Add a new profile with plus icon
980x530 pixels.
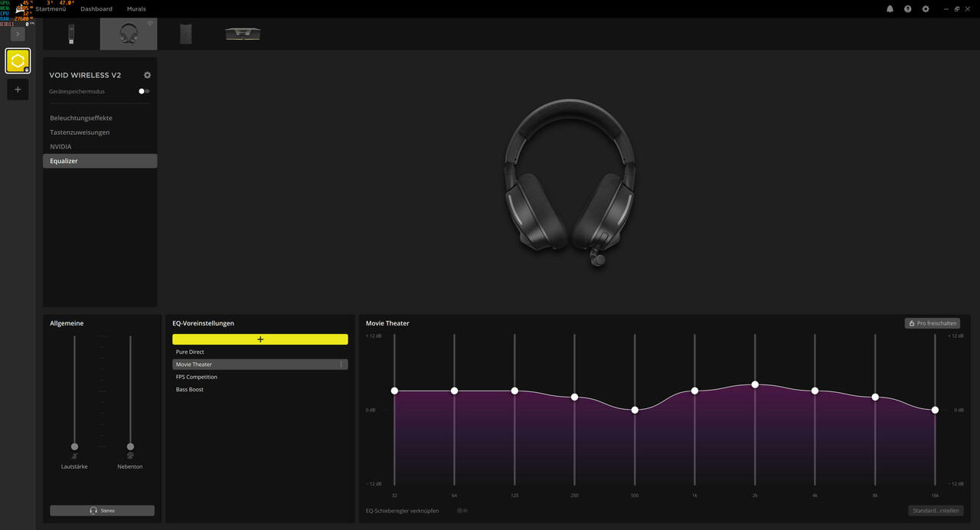pyautogui.click(x=18, y=90)
